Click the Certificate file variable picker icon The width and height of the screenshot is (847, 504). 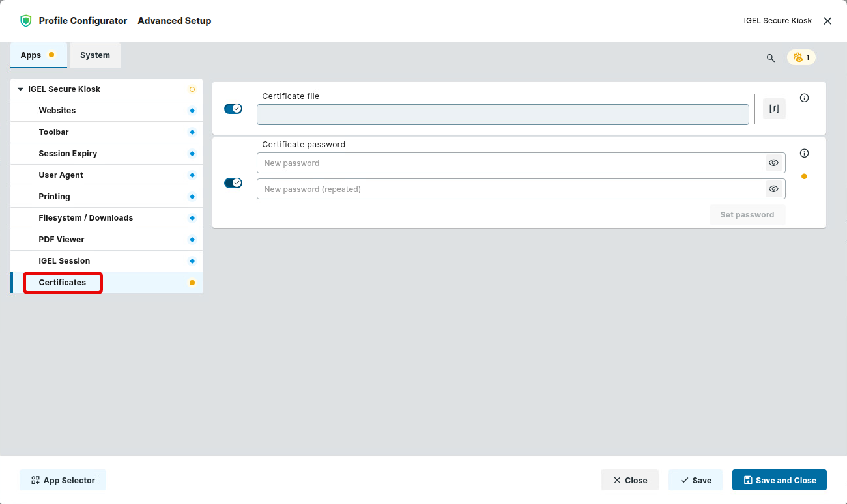(774, 109)
